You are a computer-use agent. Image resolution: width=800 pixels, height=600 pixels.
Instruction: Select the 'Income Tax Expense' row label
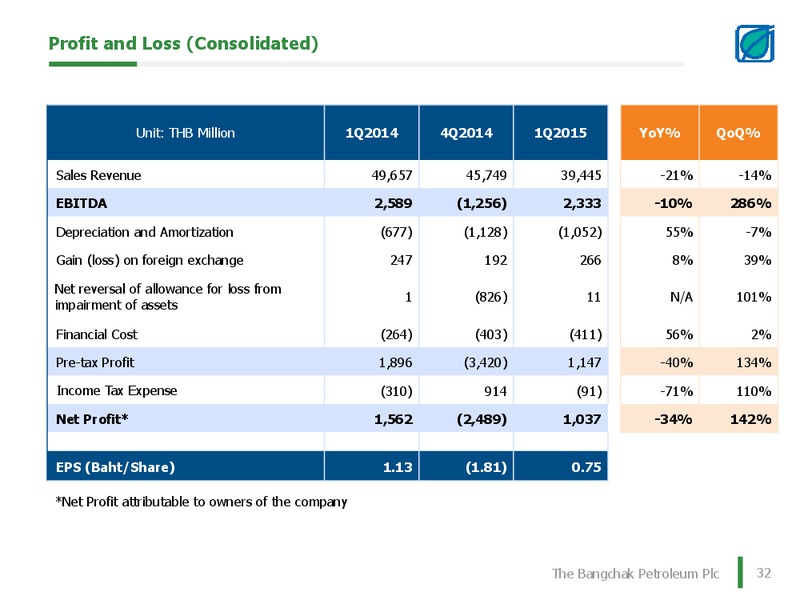pos(117,391)
